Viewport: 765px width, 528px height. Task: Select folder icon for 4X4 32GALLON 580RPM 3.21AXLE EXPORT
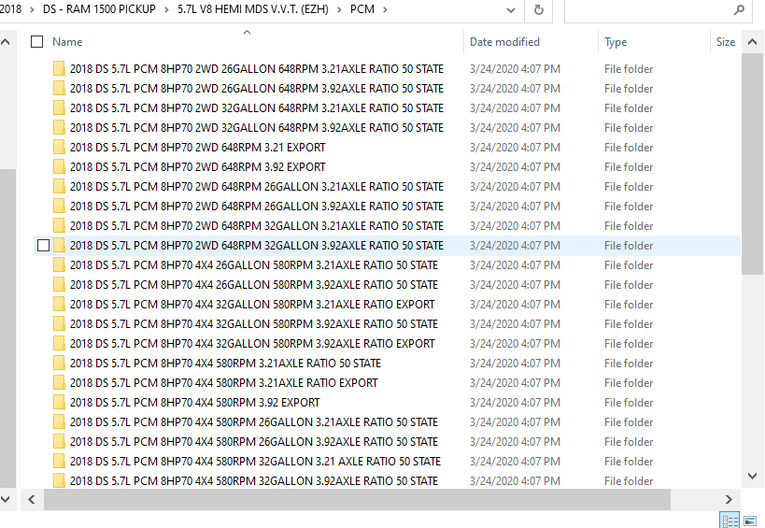click(x=59, y=304)
